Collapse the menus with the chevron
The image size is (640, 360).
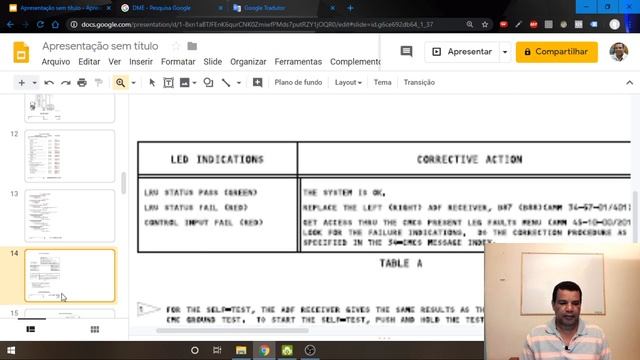pyautogui.click(x=629, y=83)
